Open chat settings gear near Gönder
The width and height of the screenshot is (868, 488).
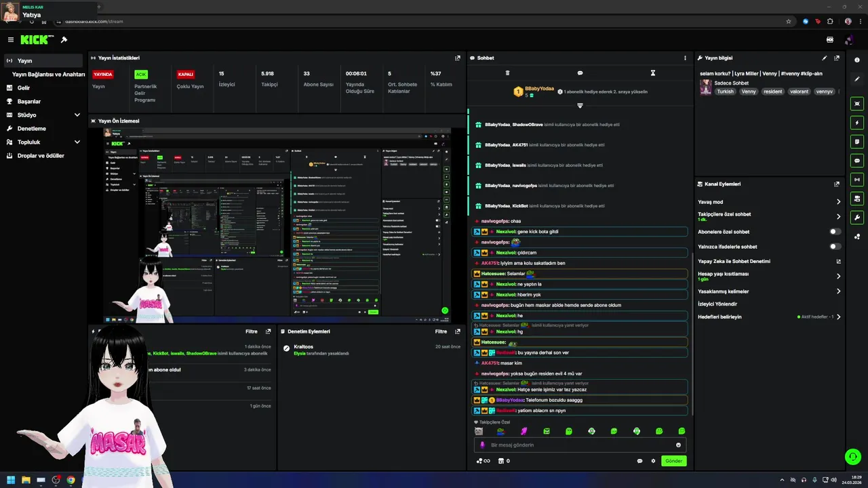pos(654,461)
